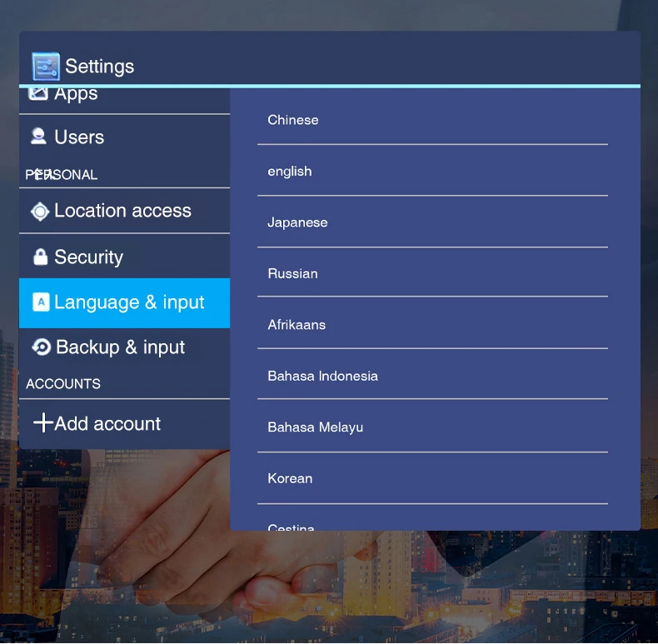The width and height of the screenshot is (658, 644).
Task: Choose english as the system language
Action: coord(290,172)
